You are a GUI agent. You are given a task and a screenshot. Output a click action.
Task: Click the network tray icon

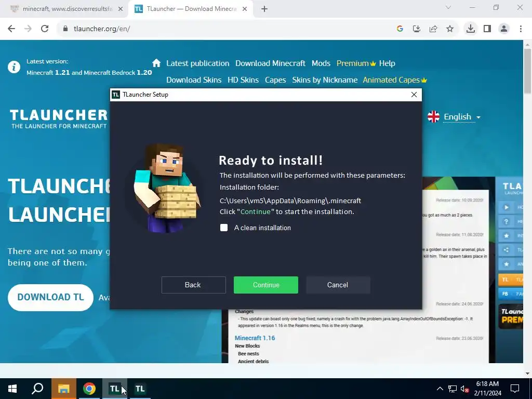coord(453,389)
